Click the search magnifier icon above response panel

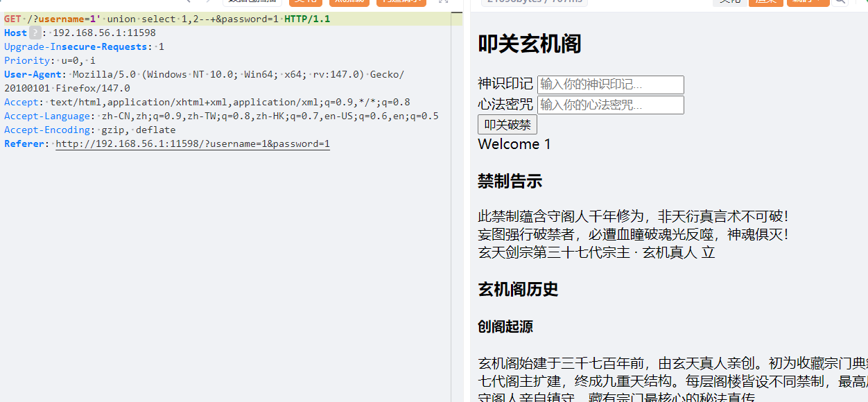(x=840, y=1)
